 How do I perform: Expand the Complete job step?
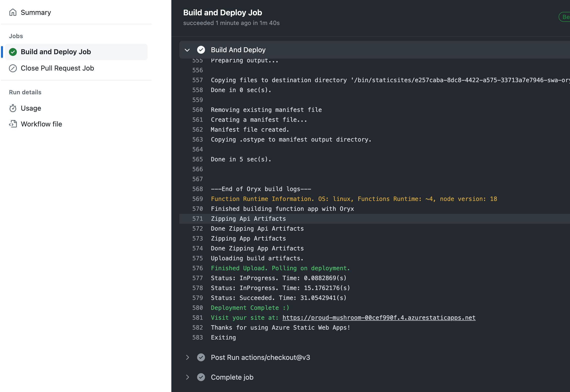pos(187,377)
